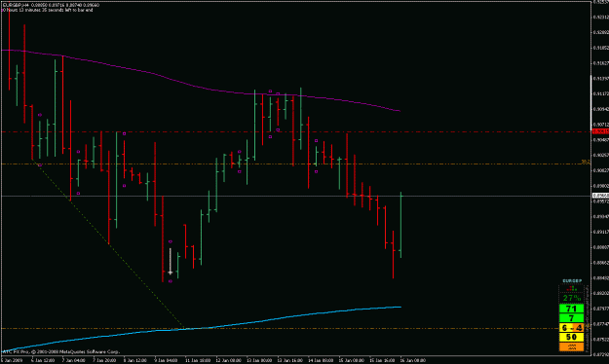This screenshot has width=609, height=364.
Task: Click the '7 Jan 20:00' time axis label
Action: [x=104, y=360]
